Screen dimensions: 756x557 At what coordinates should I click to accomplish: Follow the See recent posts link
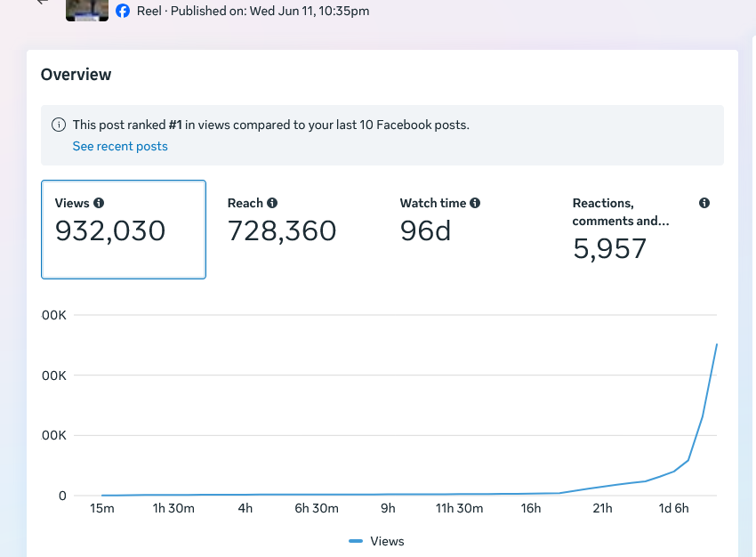pos(120,146)
